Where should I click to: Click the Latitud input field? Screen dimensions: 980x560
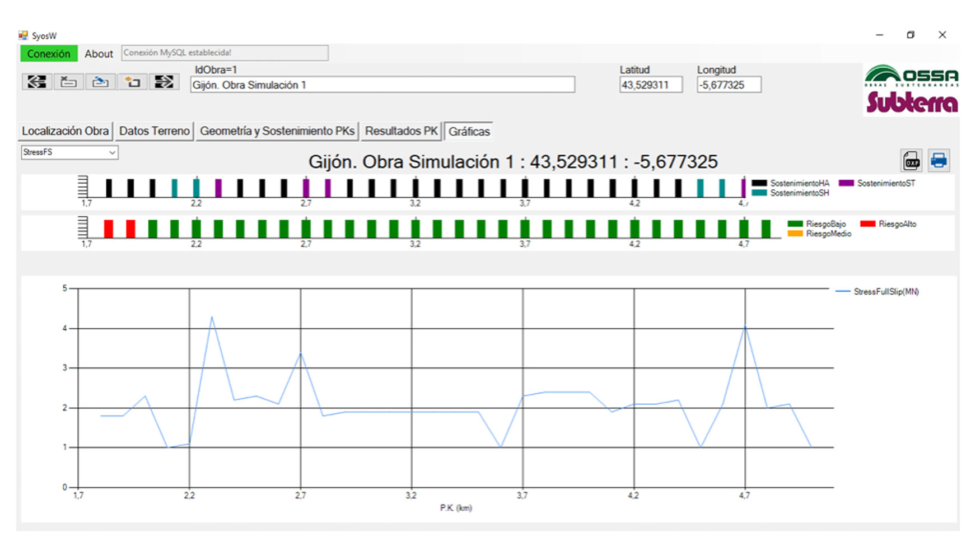[x=651, y=85]
